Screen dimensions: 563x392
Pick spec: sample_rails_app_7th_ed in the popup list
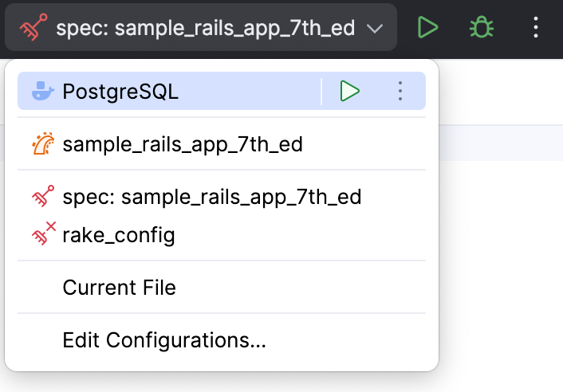pos(211,196)
